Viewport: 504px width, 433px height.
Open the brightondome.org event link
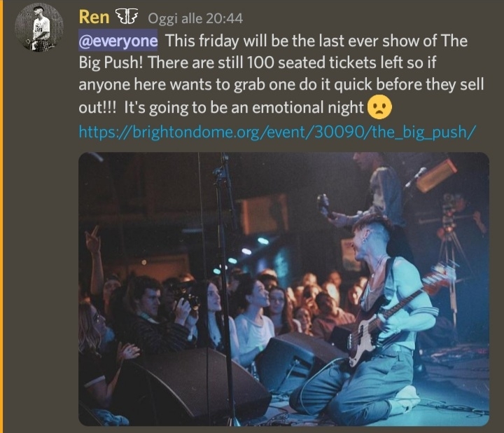277,132
